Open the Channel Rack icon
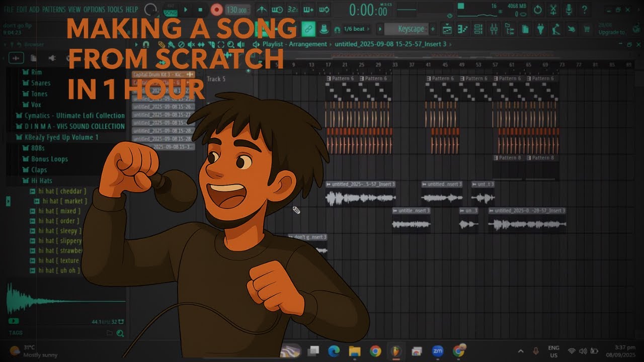 coord(479,29)
